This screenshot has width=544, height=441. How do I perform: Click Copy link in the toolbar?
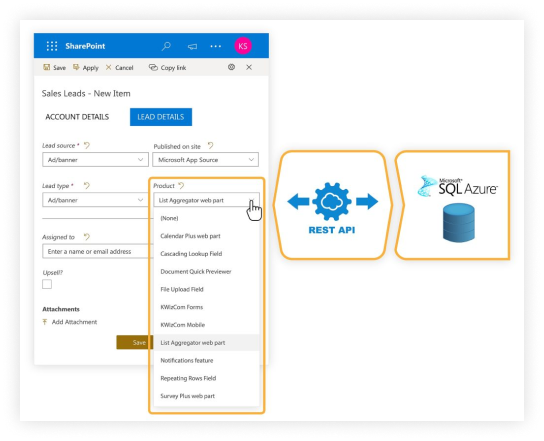[168, 68]
